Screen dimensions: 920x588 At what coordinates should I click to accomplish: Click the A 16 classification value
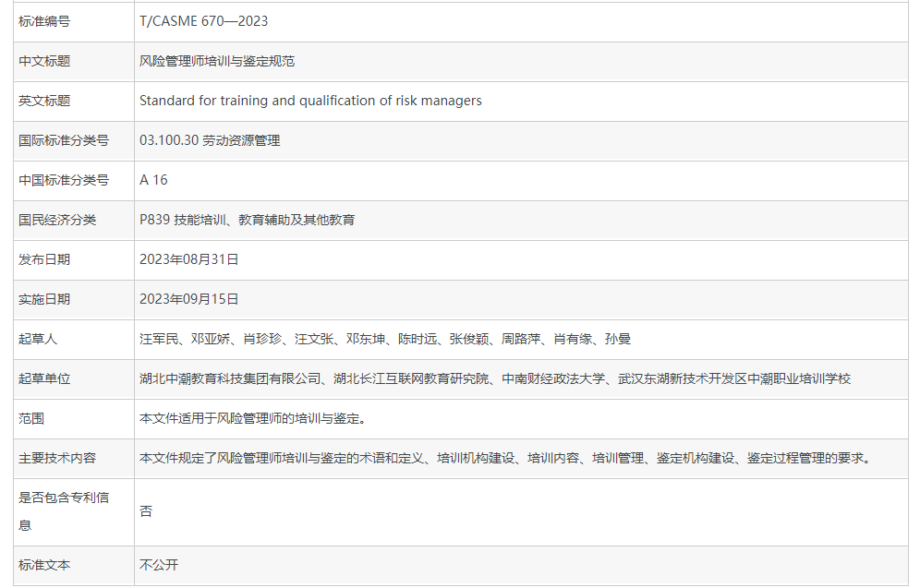point(153,180)
